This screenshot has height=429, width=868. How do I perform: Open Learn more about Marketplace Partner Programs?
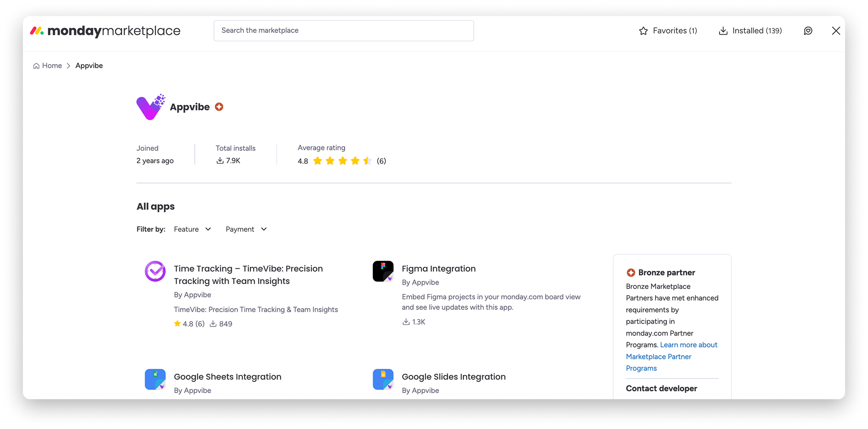(671, 357)
